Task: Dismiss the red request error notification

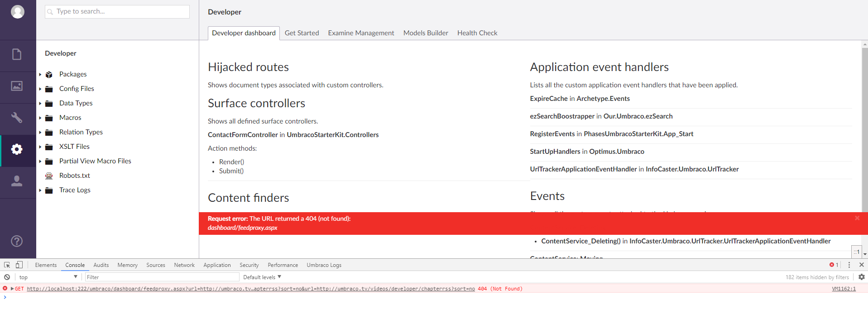Action: [x=857, y=218]
